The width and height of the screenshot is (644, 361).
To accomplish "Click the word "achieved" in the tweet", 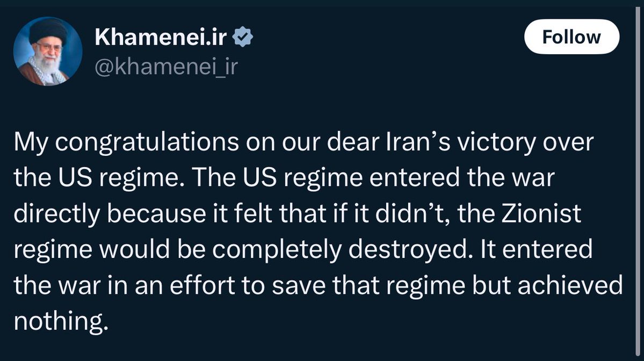I will [x=570, y=285].
